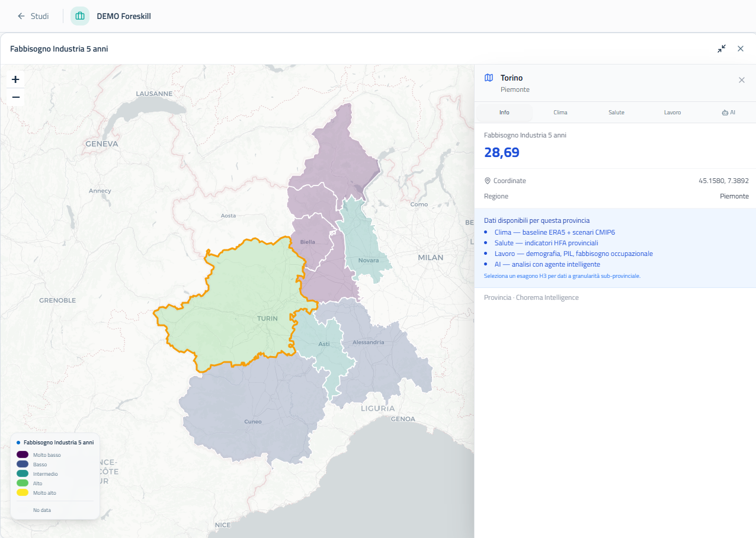Open the AI tab with the robot icon
Image resolution: width=756 pixels, height=538 pixels.
(x=728, y=112)
